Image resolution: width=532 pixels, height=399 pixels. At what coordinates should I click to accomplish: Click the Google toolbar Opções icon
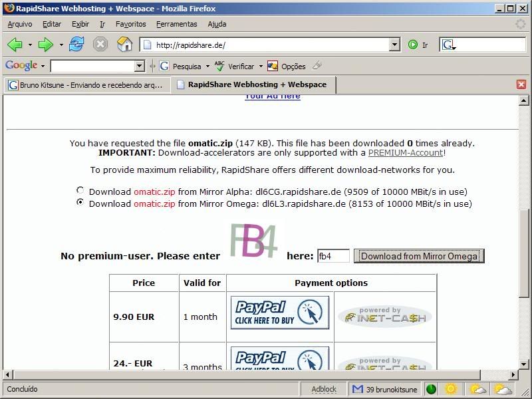(273, 66)
